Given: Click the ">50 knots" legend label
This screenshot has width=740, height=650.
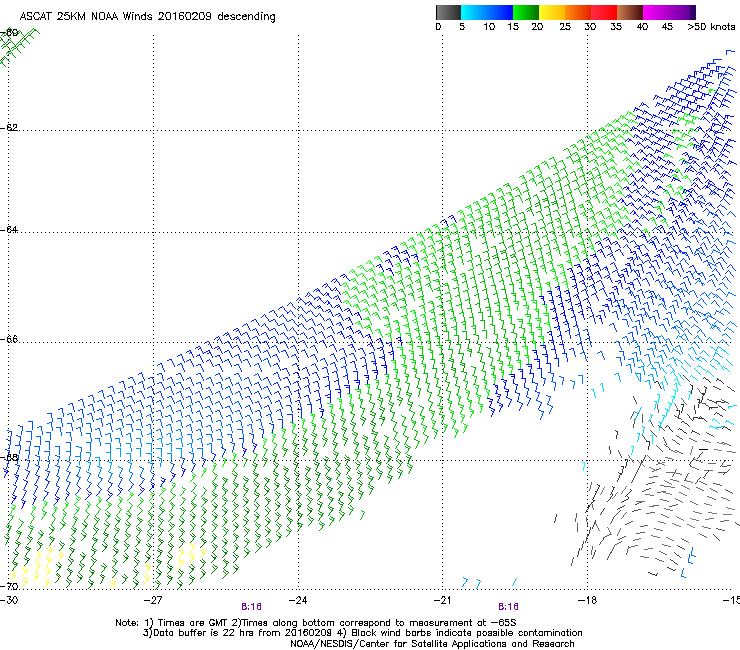Looking at the screenshot, I should click(711, 27).
